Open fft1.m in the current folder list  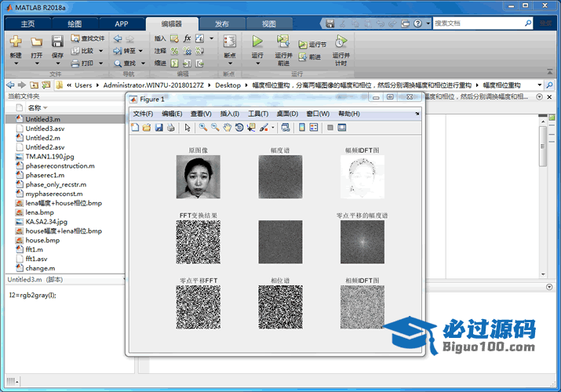click(x=36, y=249)
